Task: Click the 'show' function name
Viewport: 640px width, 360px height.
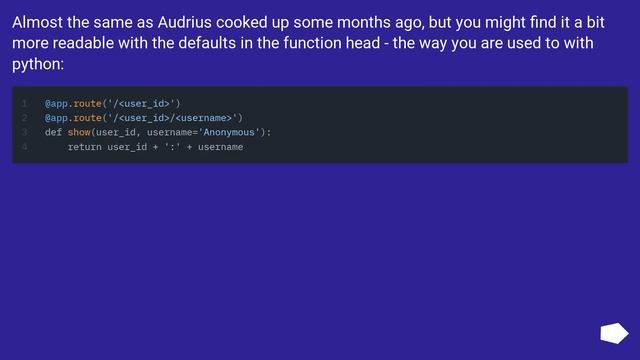Action: pyautogui.click(x=79, y=132)
